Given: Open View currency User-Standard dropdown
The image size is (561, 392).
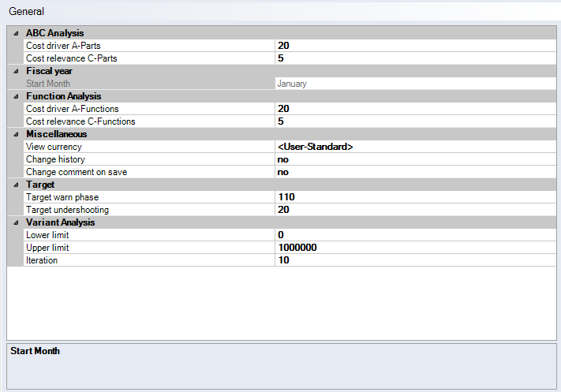Looking at the screenshot, I should [x=414, y=147].
